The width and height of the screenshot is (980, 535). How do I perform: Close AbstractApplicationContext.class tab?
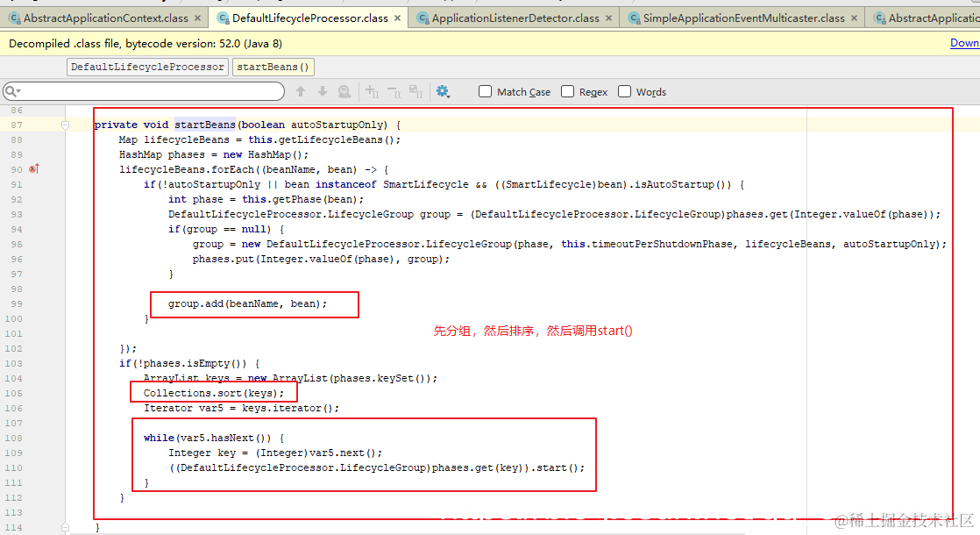197,18
